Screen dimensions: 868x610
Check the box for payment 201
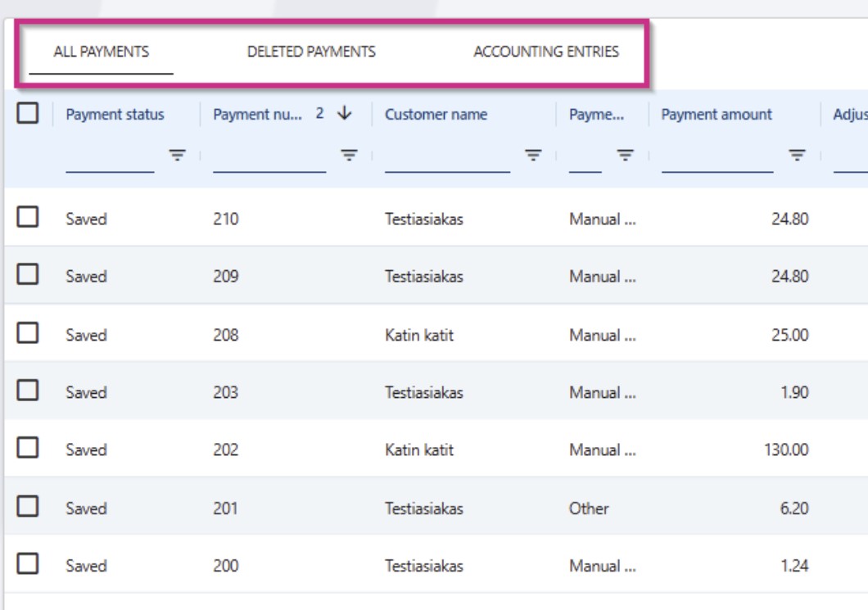point(28,507)
